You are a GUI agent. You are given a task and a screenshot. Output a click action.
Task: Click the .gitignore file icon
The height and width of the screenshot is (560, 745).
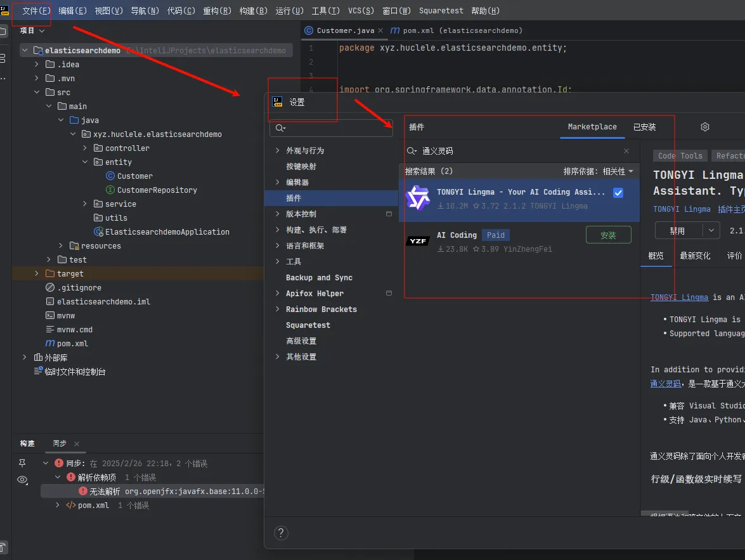50,287
